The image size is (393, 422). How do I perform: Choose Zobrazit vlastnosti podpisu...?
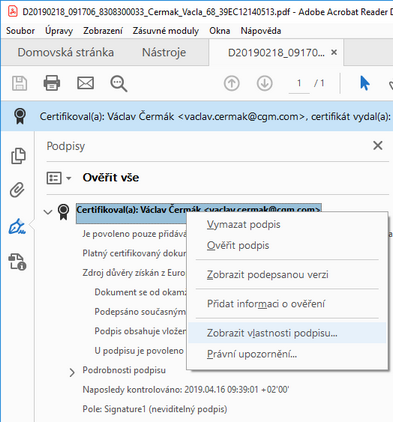pyautogui.click(x=287, y=333)
